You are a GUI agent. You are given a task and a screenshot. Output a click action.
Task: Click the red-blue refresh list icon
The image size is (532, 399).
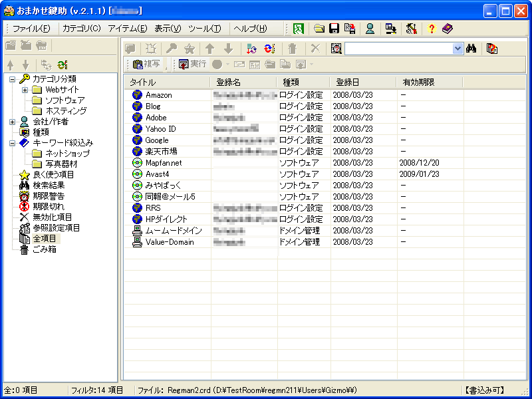pos(269,49)
